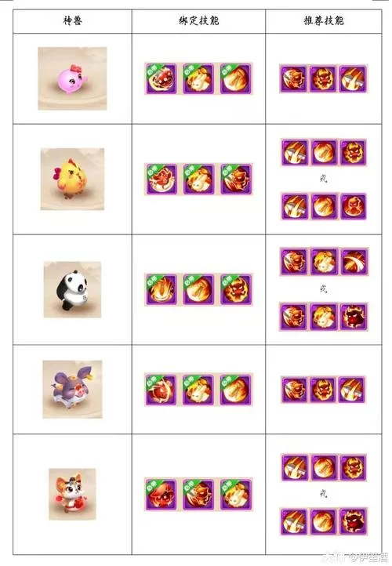Click the pink round pig pet thumbnail
Image resolution: width=392 pixels, height=566 pixels.
pyautogui.click(x=72, y=78)
